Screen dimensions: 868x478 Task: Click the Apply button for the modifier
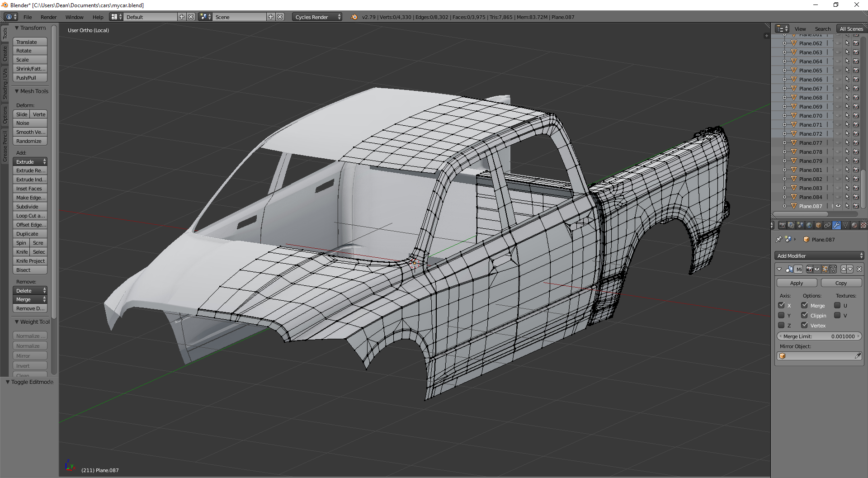pyautogui.click(x=797, y=283)
